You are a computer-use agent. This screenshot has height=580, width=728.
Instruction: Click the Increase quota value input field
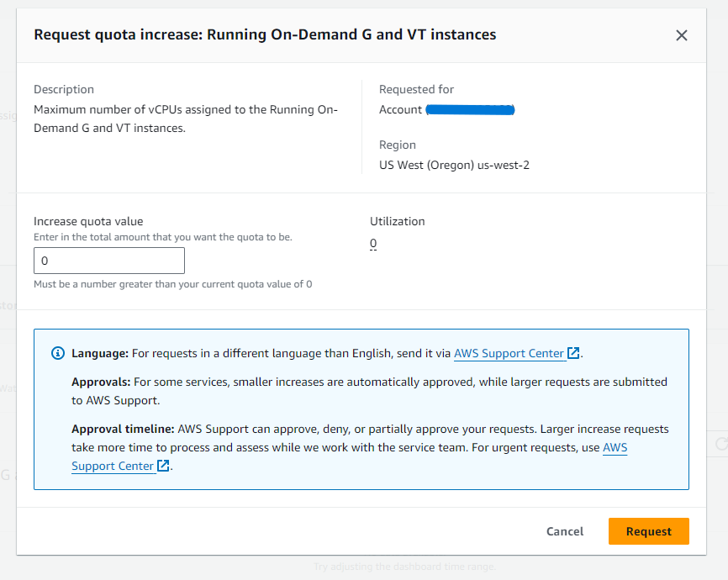(x=109, y=261)
